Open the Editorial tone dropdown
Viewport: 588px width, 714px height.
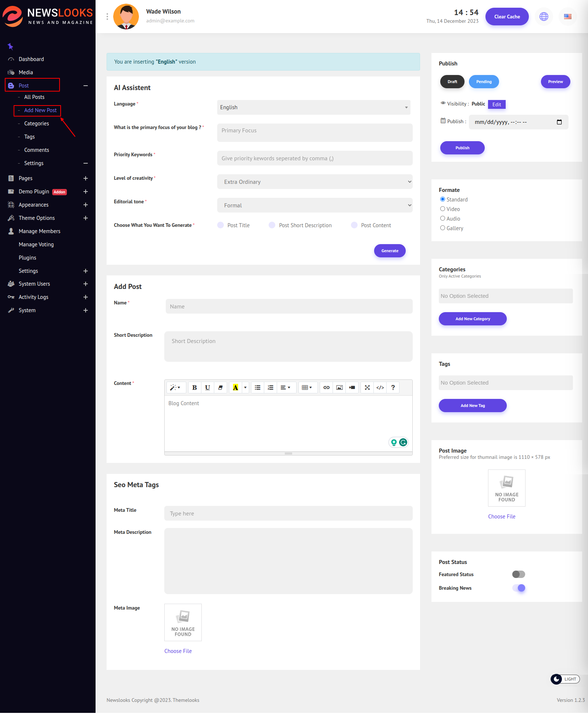click(x=315, y=206)
